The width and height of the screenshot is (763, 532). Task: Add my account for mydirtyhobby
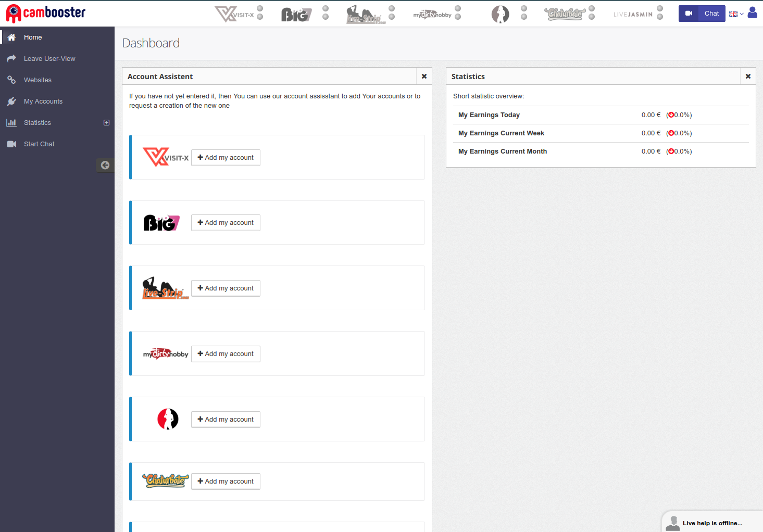point(226,354)
